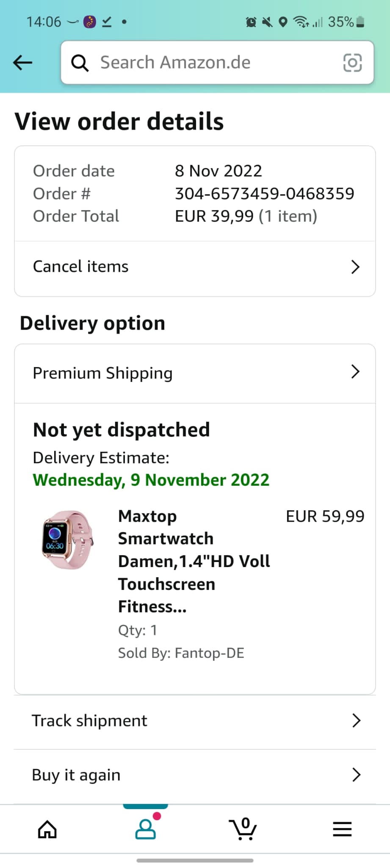390x868 pixels.
Task: Select the Cancel items option
Action: [81, 267]
